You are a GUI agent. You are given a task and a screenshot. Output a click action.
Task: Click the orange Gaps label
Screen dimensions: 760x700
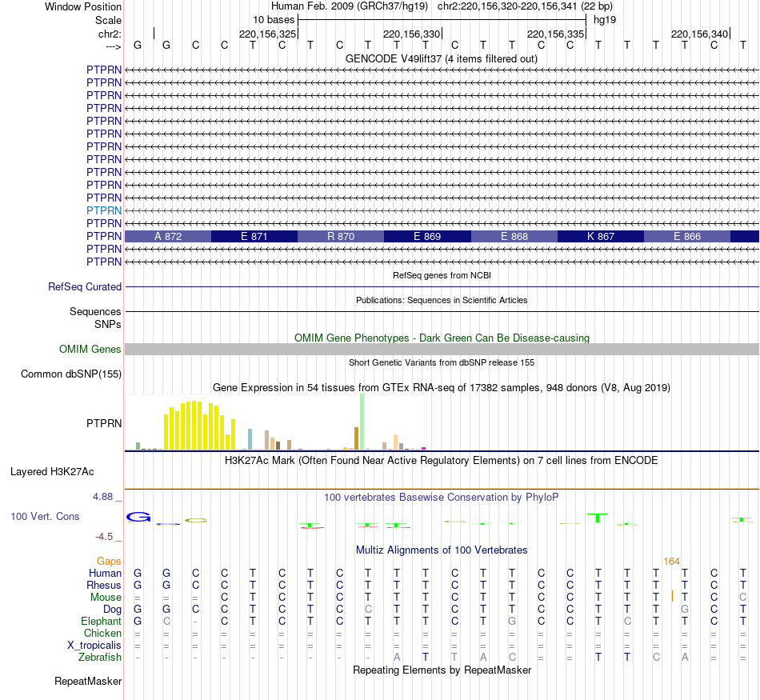(109, 561)
